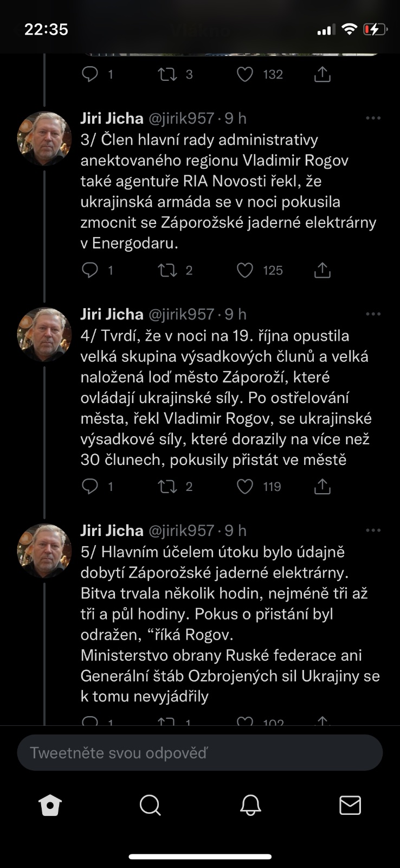Image resolution: width=400 pixels, height=868 pixels.
Task: Reply to the tweet starting with 3/
Action: [x=90, y=270]
